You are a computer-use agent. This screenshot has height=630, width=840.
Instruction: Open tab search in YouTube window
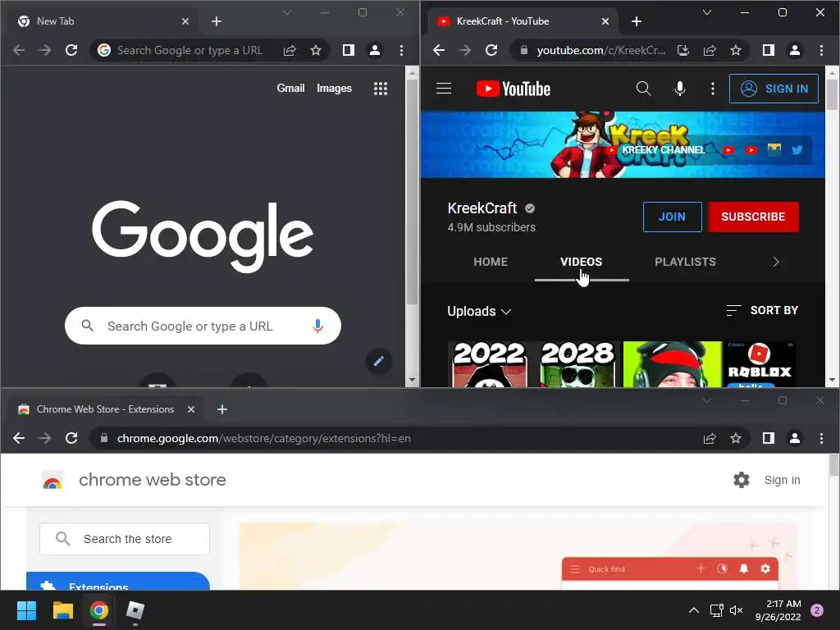pos(706,12)
